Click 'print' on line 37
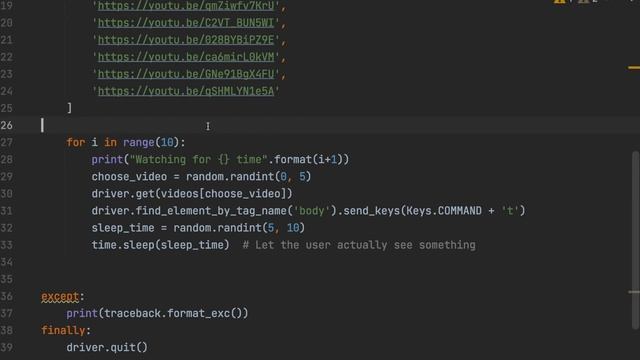The height and width of the screenshot is (360, 640). [x=82, y=313]
